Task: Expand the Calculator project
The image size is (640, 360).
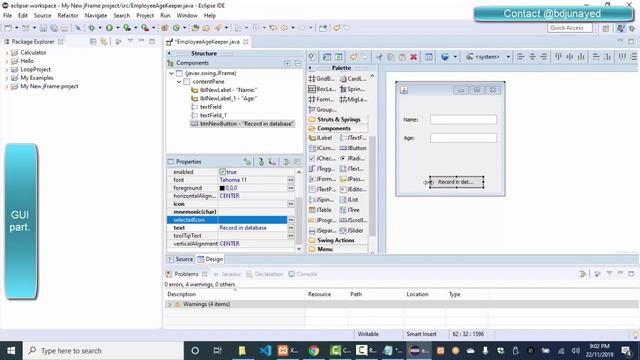Action: tap(7, 53)
